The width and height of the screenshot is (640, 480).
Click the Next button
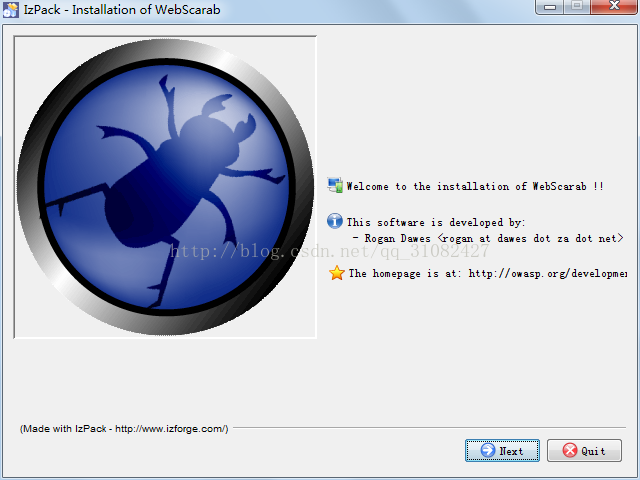(x=502, y=451)
